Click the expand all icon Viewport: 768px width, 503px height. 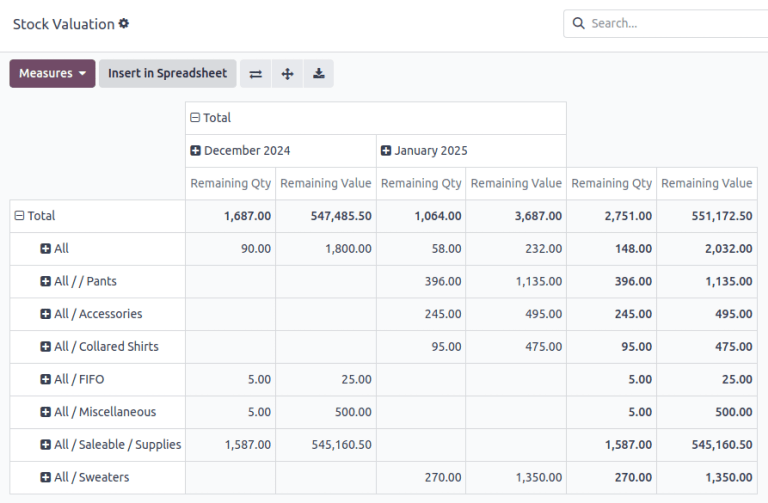pyautogui.click(x=287, y=74)
